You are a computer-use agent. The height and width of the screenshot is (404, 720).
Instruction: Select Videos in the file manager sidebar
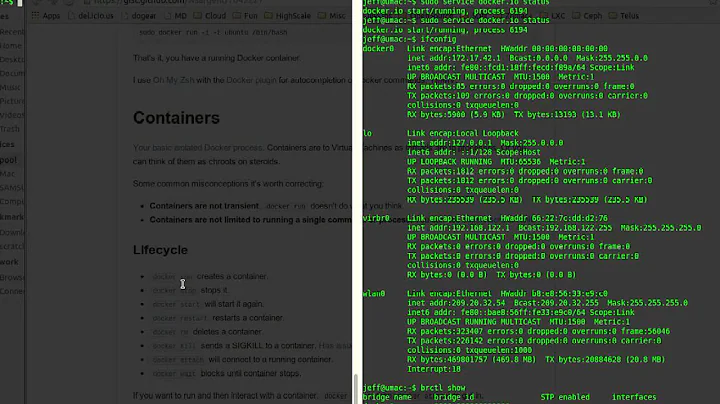click(x=12, y=115)
